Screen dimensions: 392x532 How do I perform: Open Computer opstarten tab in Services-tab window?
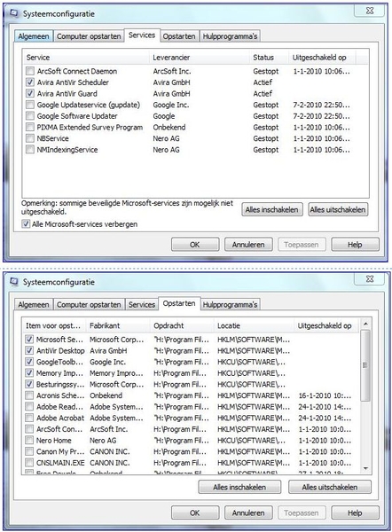click(89, 36)
